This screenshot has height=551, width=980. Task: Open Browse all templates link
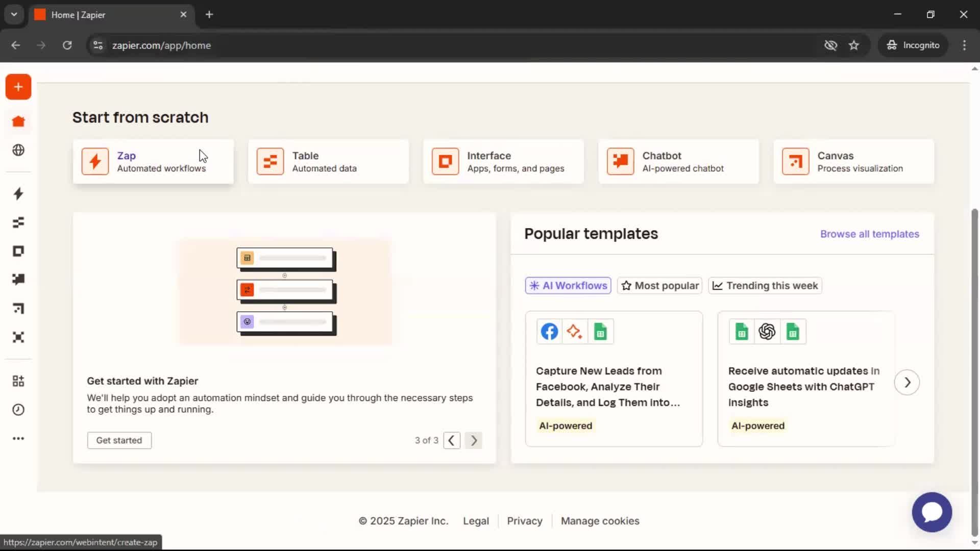[x=870, y=234]
